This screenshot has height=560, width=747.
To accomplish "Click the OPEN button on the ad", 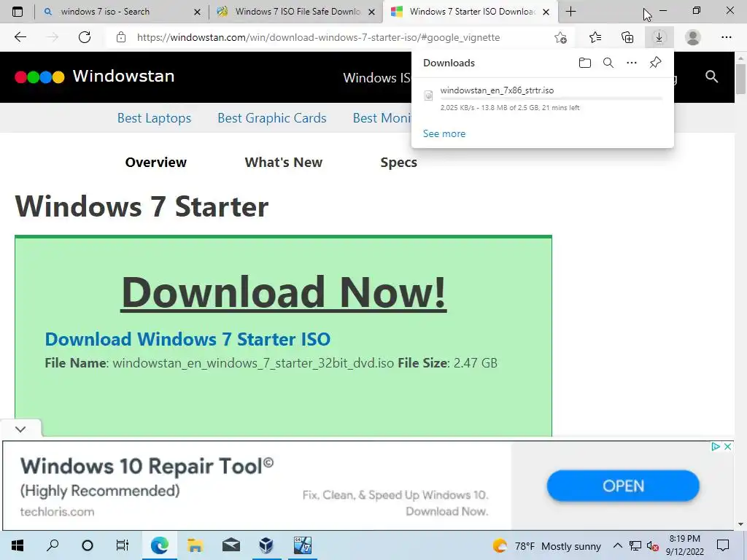I will click(x=623, y=486).
